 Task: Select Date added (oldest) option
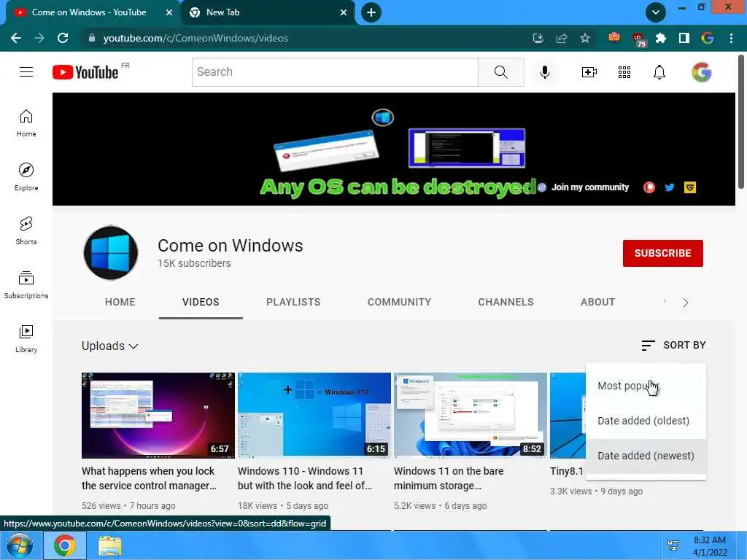click(646, 421)
